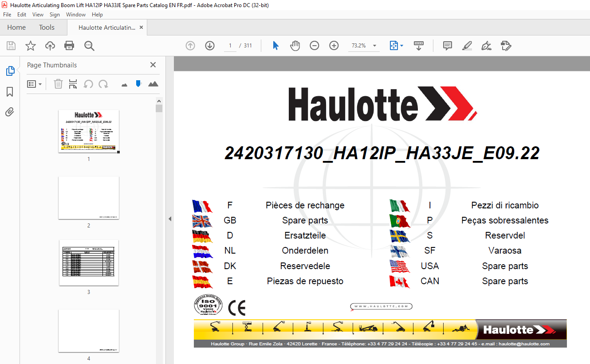Viewport: 590px width, 364px height.
Task: Select the Highlight text pen
Action: point(467,46)
